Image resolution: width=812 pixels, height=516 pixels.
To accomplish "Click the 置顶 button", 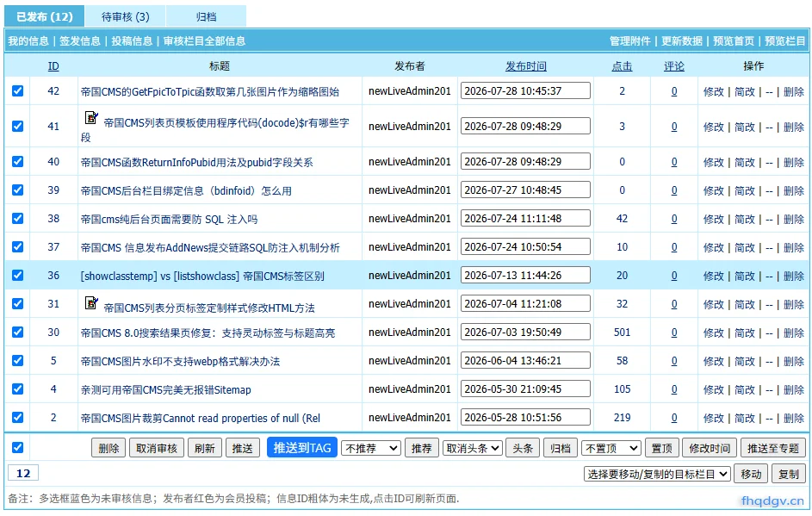I will 662,448.
